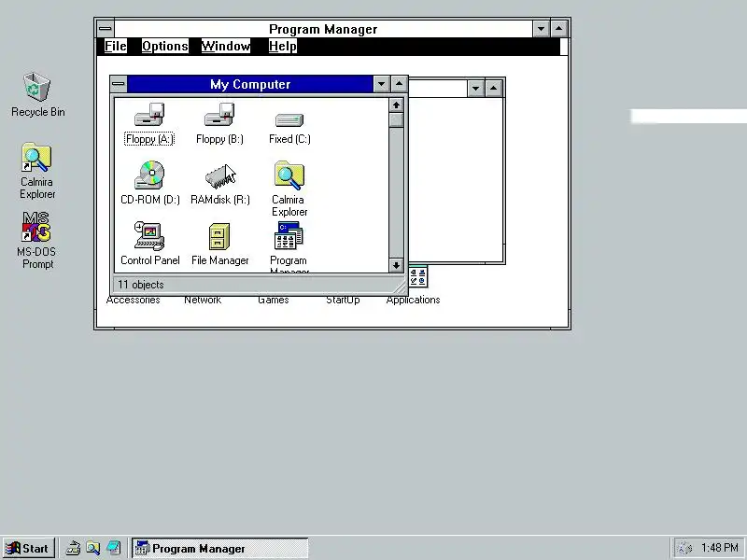Screen dimensions: 747x560
Task: Select the File Manager cabinet icon
Action: coord(219,236)
